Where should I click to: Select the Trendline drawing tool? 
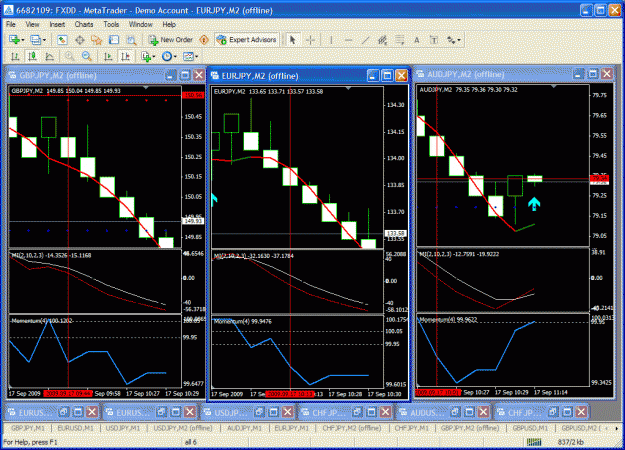click(366, 40)
